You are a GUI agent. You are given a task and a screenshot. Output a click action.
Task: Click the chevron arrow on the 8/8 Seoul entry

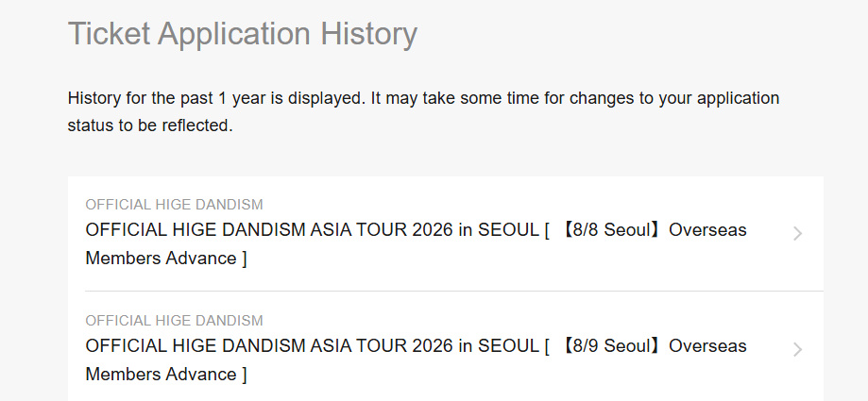[798, 234]
